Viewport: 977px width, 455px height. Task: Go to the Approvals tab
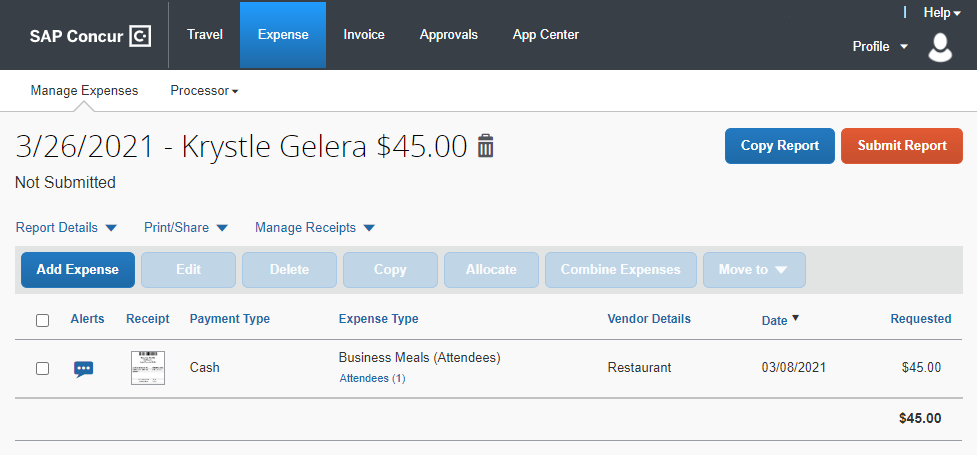click(449, 35)
